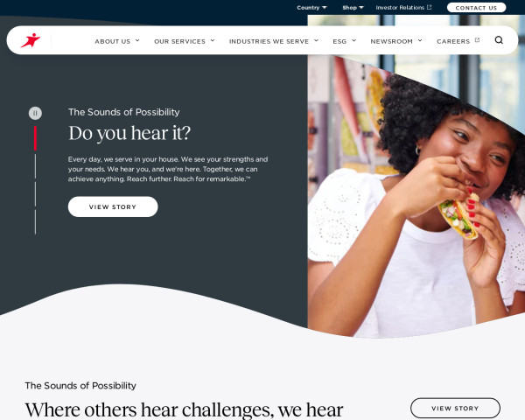Expand the Country dropdown

[x=311, y=7]
